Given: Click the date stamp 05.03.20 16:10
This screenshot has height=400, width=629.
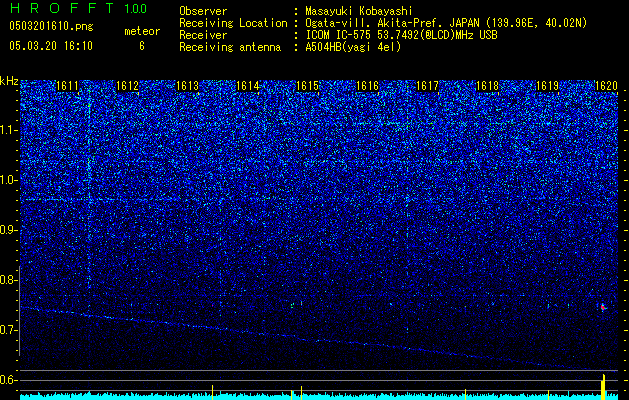Looking at the screenshot, I should 51,46.
